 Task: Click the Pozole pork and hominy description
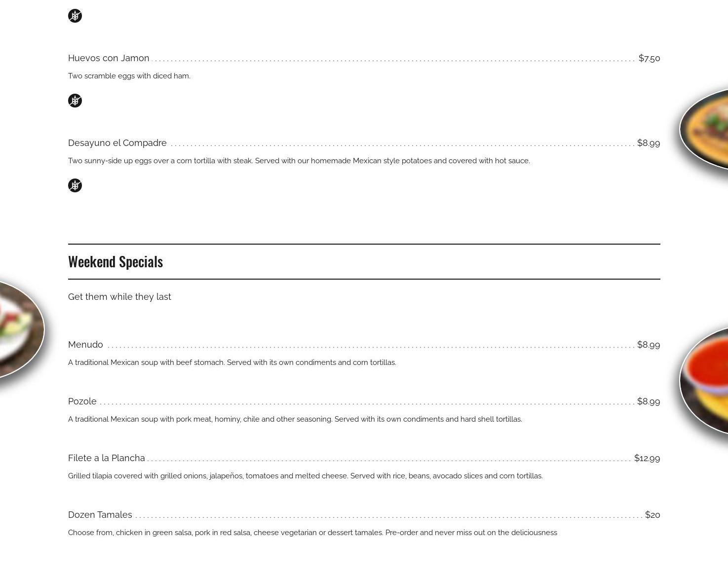(295, 419)
